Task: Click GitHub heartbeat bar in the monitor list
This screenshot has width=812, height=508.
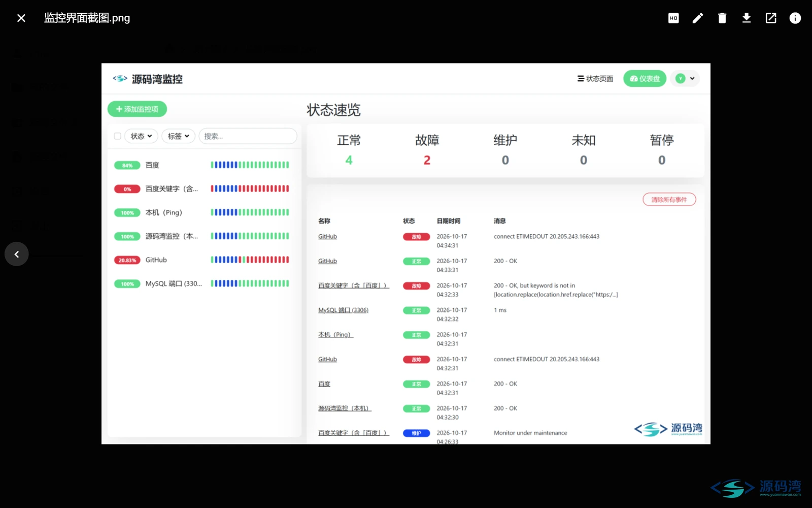Action: pyautogui.click(x=250, y=260)
